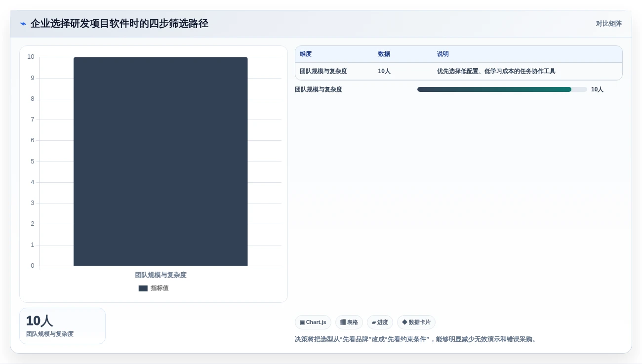Click the 10人 value after progress bar
The width and height of the screenshot is (642, 364).
(597, 89)
